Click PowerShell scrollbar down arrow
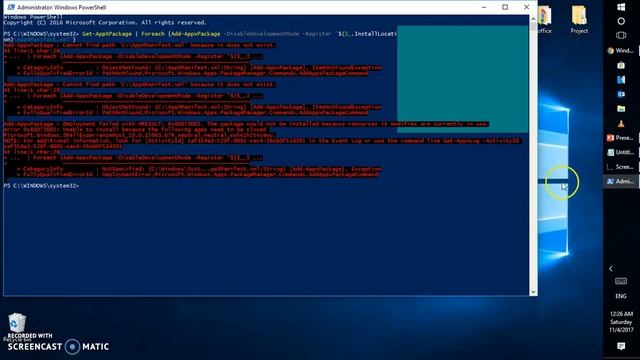The height and width of the screenshot is (360, 640). pos(533,292)
